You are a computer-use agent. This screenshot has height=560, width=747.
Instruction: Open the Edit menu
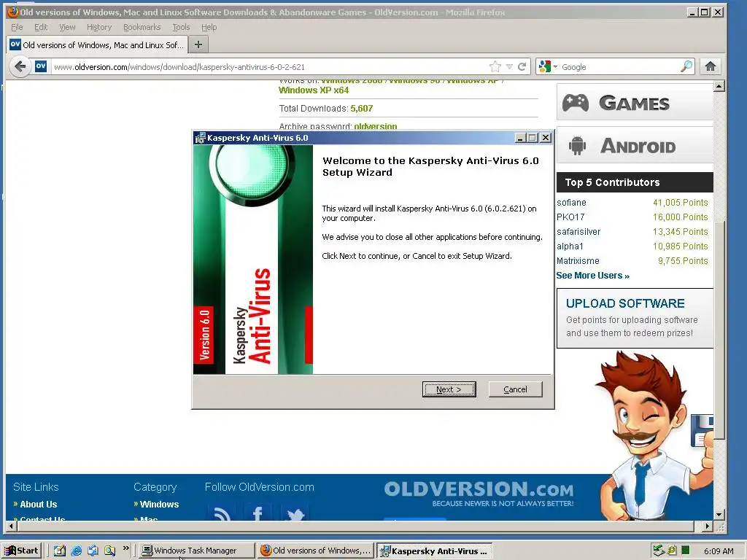click(x=41, y=27)
